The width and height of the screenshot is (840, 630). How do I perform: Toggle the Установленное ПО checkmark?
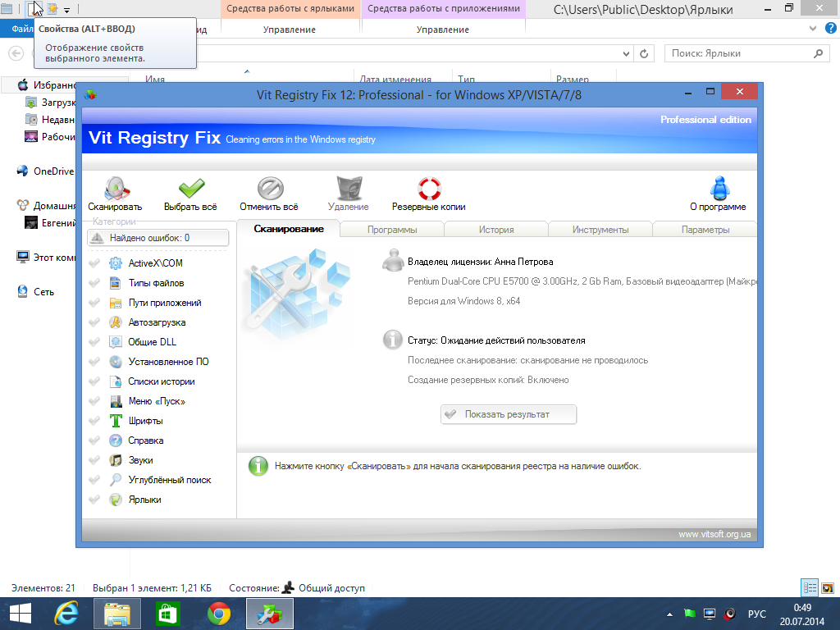click(94, 362)
